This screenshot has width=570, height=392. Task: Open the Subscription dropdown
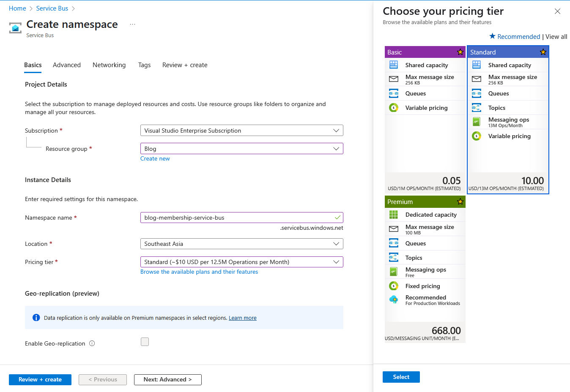(241, 131)
